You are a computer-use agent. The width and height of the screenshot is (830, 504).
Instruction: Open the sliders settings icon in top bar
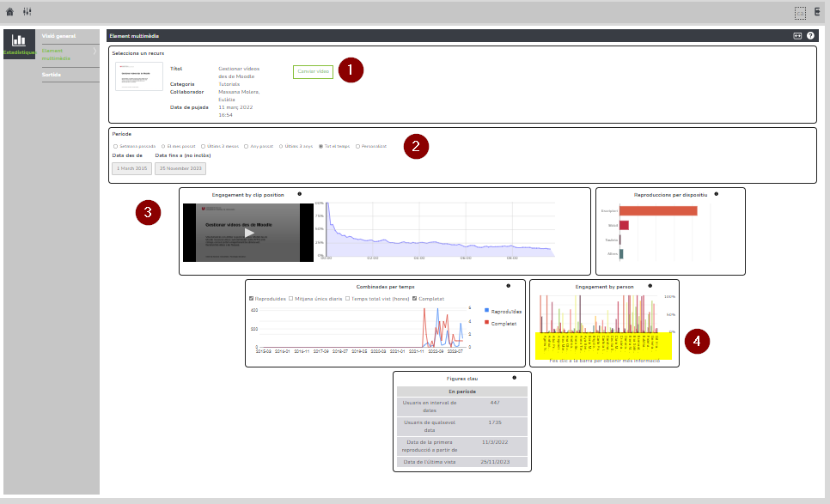(27, 12)
